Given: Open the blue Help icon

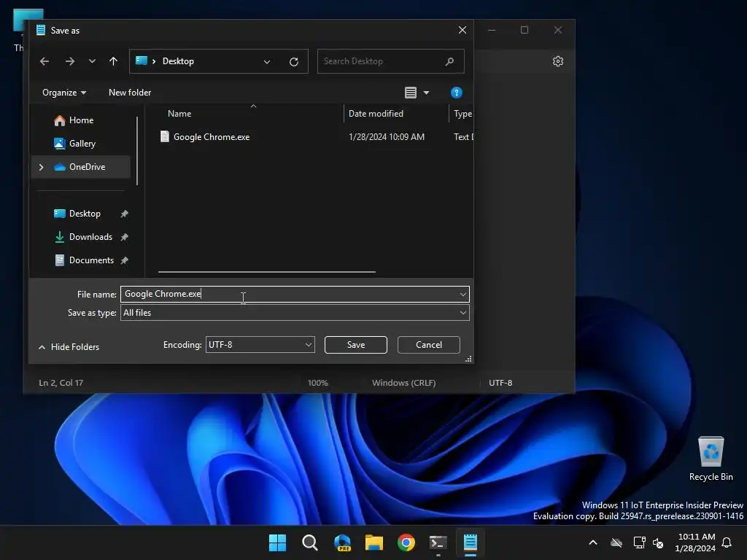Looking at the screenshot, I should pos(457,93).
